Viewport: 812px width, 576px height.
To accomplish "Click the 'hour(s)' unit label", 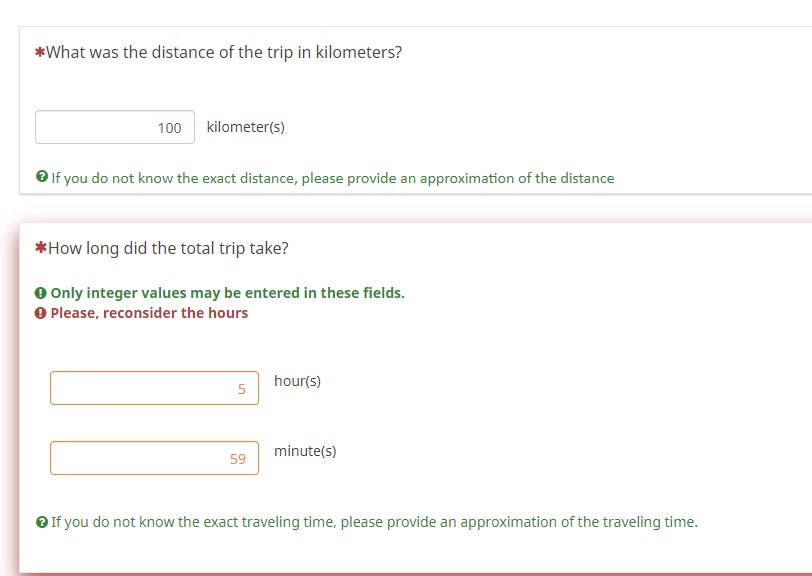I will (297, 381).
